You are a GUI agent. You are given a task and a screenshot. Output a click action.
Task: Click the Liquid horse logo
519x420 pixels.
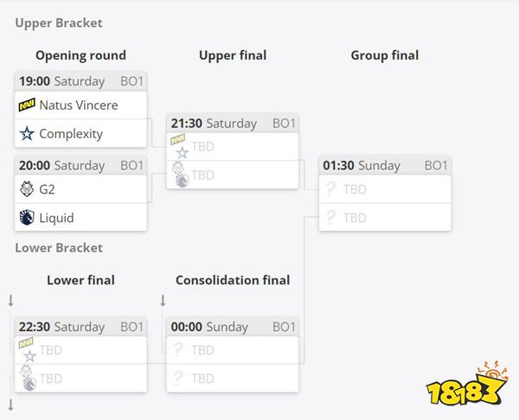pos(27,218)
